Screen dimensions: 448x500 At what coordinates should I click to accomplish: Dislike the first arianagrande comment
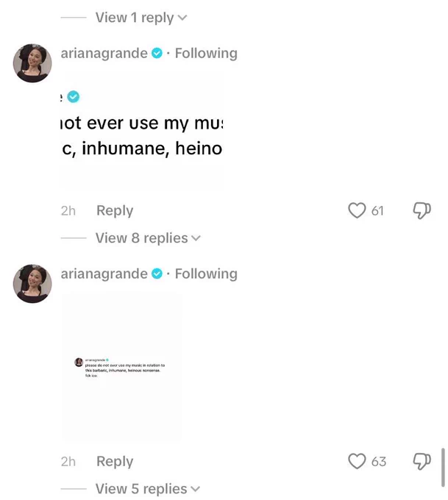[422, 211]
